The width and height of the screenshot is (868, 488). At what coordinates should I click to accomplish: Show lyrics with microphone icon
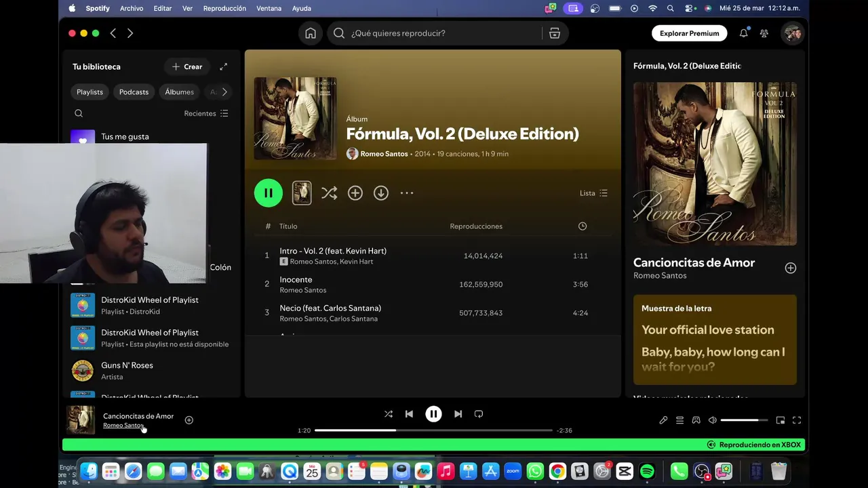(663, 420)
